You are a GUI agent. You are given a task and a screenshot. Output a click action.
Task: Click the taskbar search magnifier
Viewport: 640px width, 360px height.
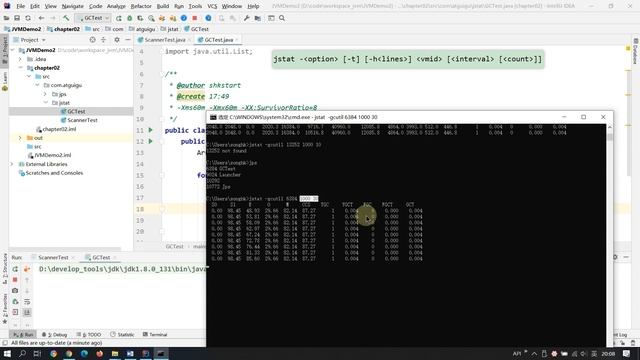[22, 353]
